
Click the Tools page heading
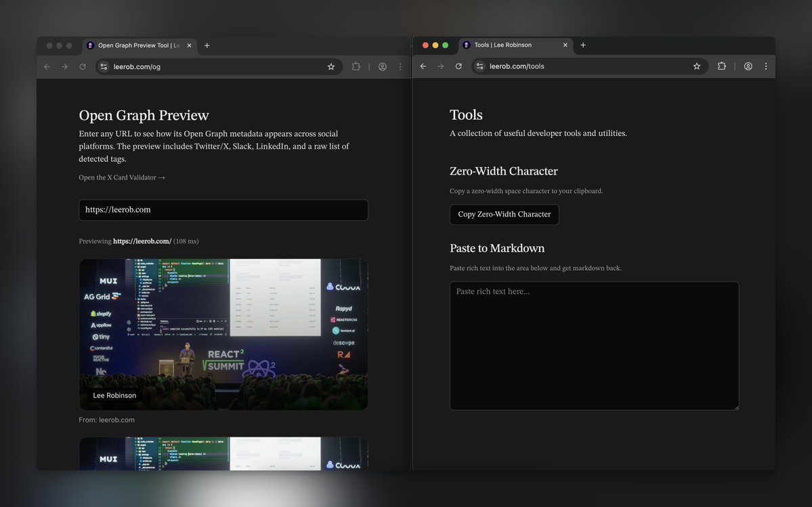coord(466,115)
